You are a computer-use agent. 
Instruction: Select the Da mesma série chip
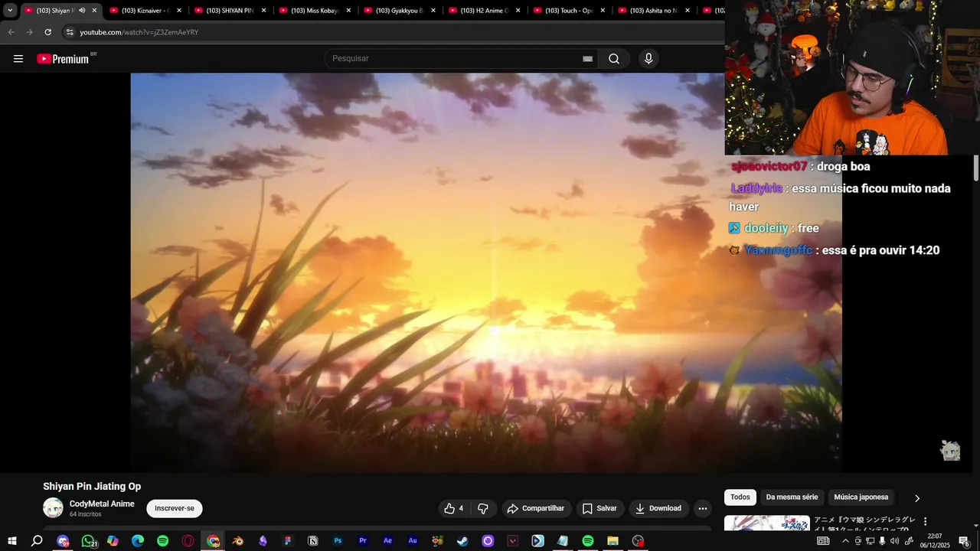[x=792, y=497]
